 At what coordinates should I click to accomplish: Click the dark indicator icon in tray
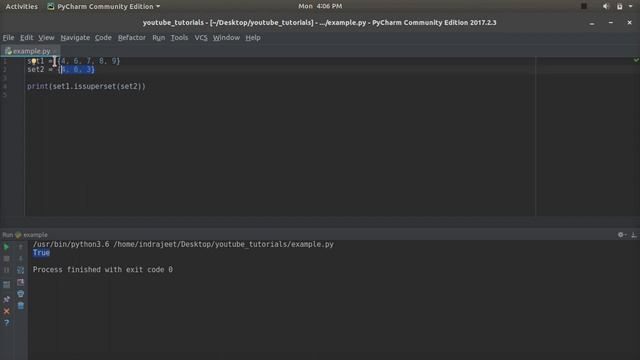click(584, 6)
